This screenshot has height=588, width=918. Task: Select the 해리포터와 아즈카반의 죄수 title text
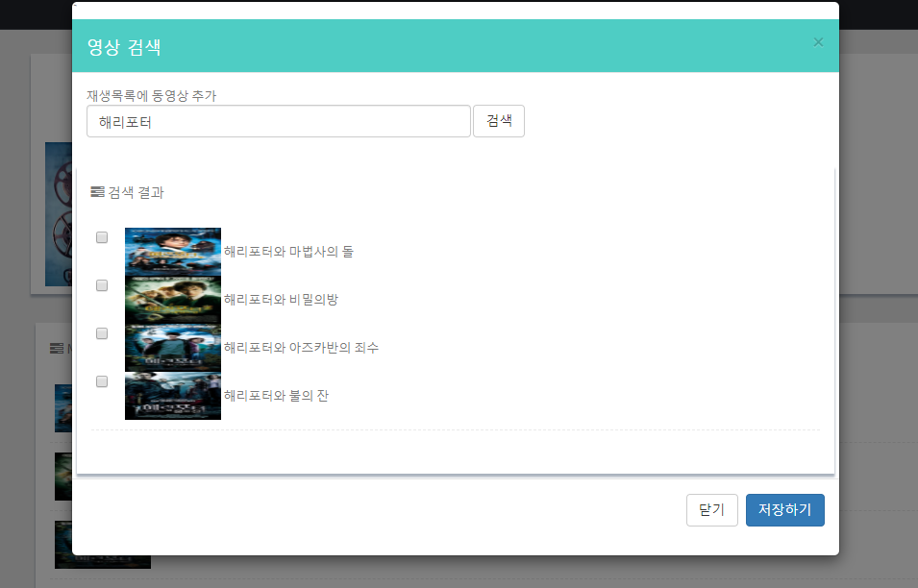point(301,348)
